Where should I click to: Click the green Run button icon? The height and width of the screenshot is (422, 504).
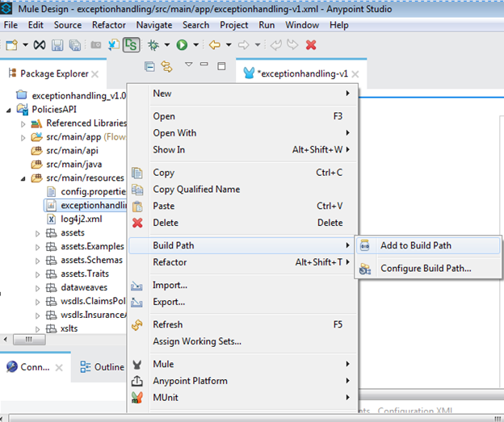(x=183, y=45)
